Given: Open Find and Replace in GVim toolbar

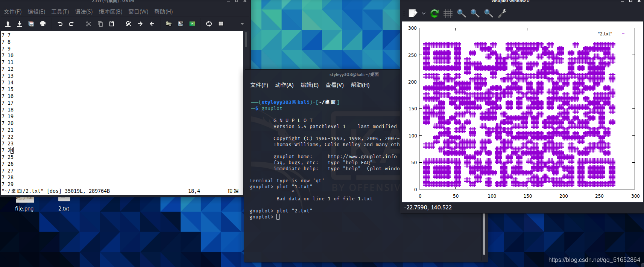Looking at the screenshot, I should coord(129,24).
